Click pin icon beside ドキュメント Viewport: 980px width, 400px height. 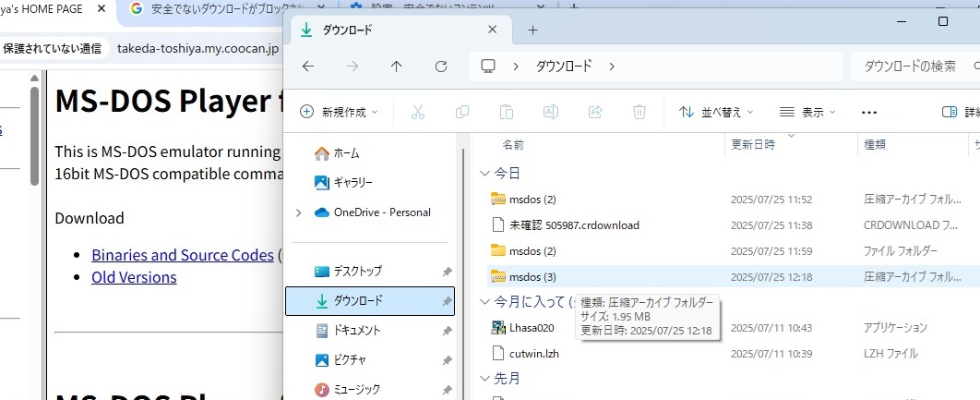447,331
